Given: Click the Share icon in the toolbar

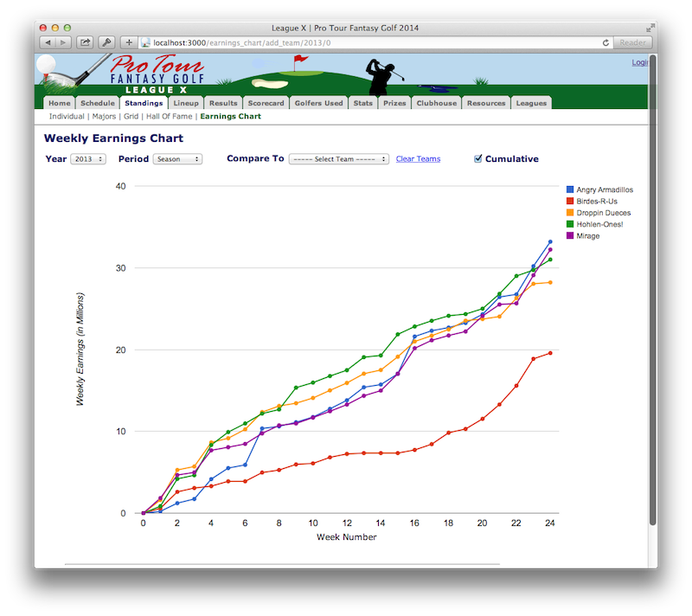Looking at the screenshot, I should (86, 42).
